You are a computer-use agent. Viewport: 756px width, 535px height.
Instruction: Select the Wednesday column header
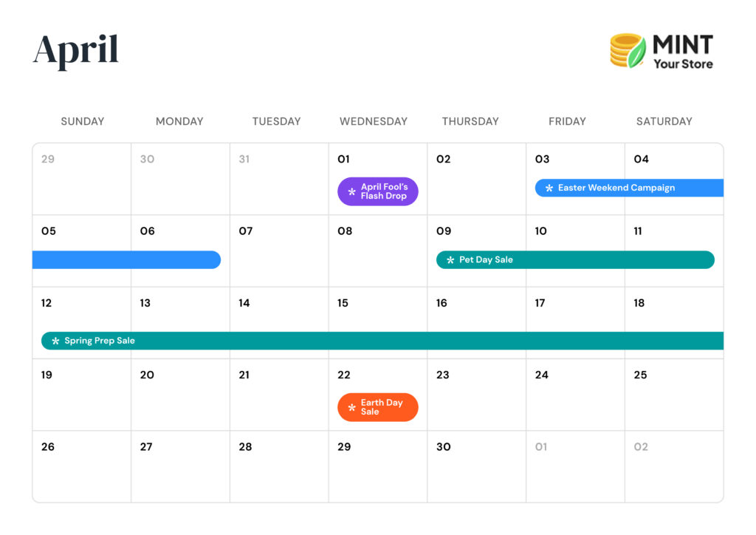[x=373, y=121]
